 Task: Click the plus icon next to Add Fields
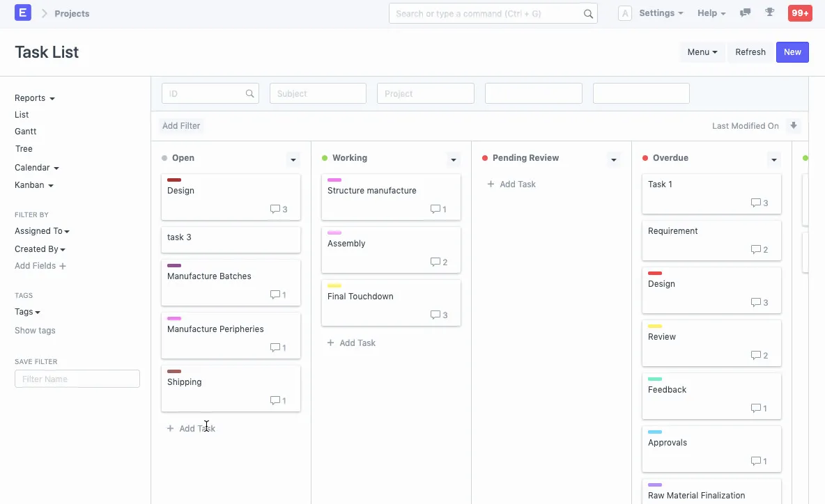(63, 266)
